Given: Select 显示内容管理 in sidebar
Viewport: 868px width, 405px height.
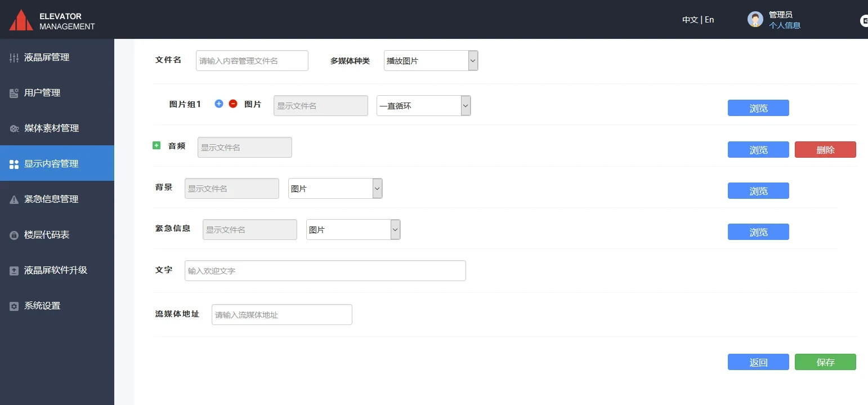Looking at the screenshot, I should click(x=57, y=163).
